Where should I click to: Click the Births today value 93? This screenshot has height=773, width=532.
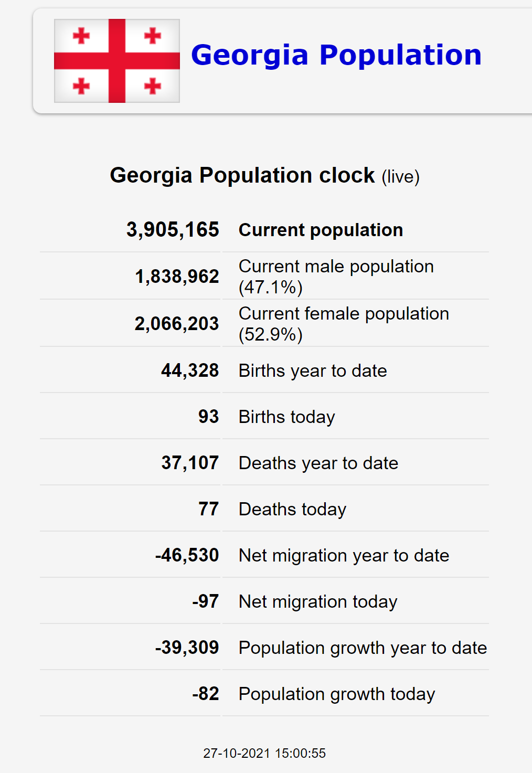tap(208, 417)
